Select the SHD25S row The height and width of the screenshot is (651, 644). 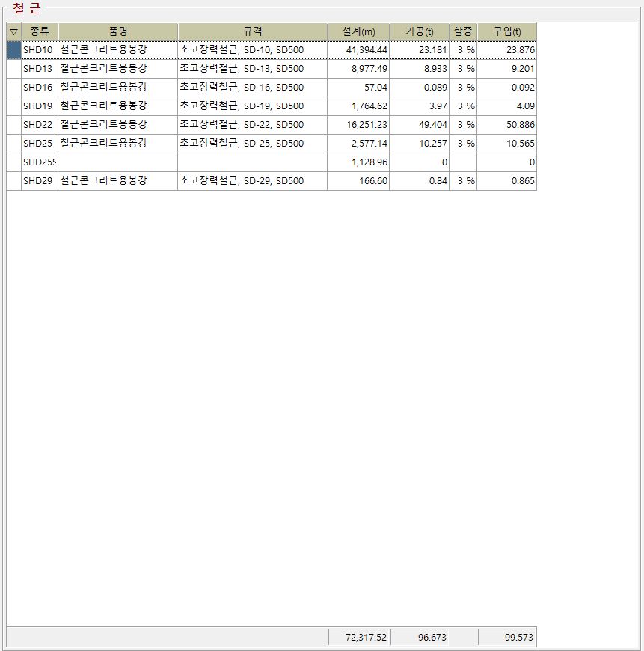[x=39, y=162]
